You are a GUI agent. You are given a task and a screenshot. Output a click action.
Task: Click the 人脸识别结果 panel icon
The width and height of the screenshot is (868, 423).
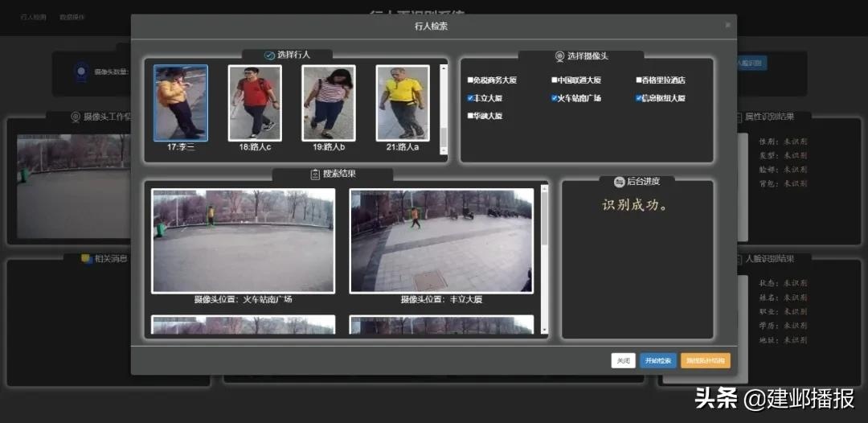click(738, 259)
